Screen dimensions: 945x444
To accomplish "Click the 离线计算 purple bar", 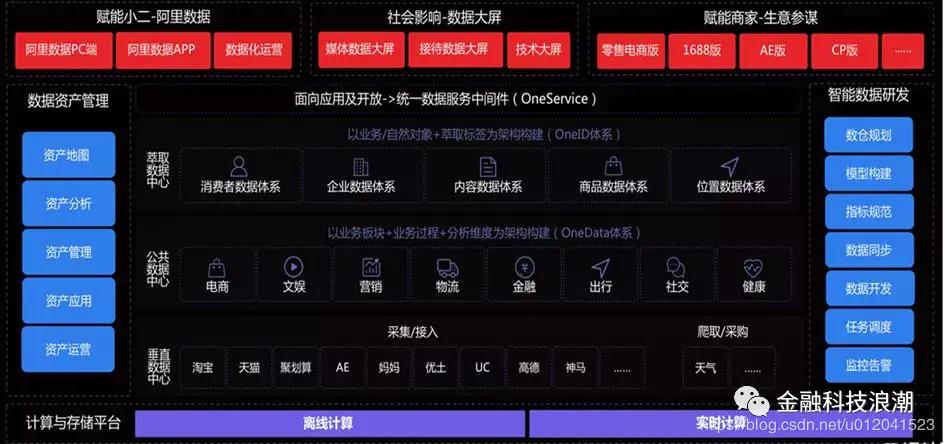I will coord(330,424).
